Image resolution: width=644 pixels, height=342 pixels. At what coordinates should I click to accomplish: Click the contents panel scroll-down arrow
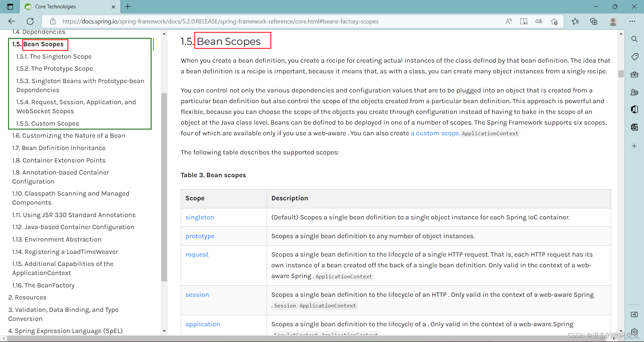164,331
